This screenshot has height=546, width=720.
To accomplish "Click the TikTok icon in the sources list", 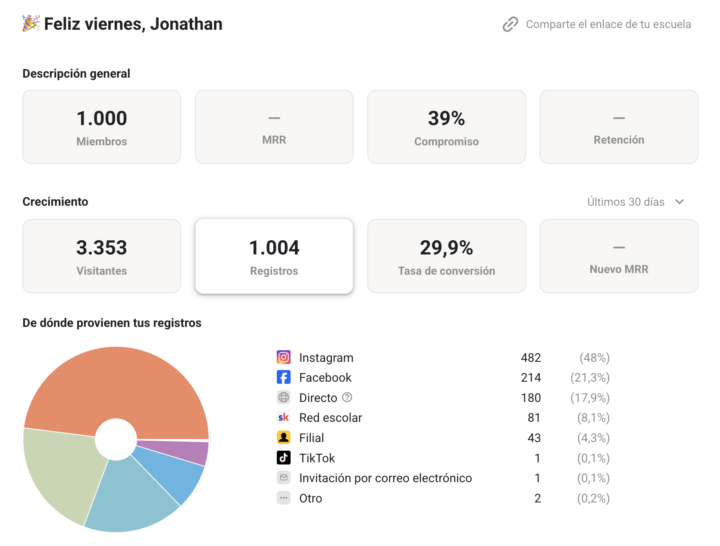I will (x=283, y=458).
